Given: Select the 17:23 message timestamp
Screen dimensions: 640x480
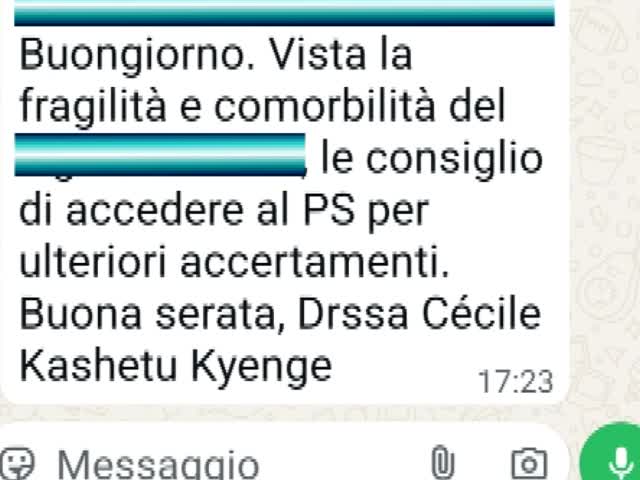Looking at the screenshot, I should (516, 382).
